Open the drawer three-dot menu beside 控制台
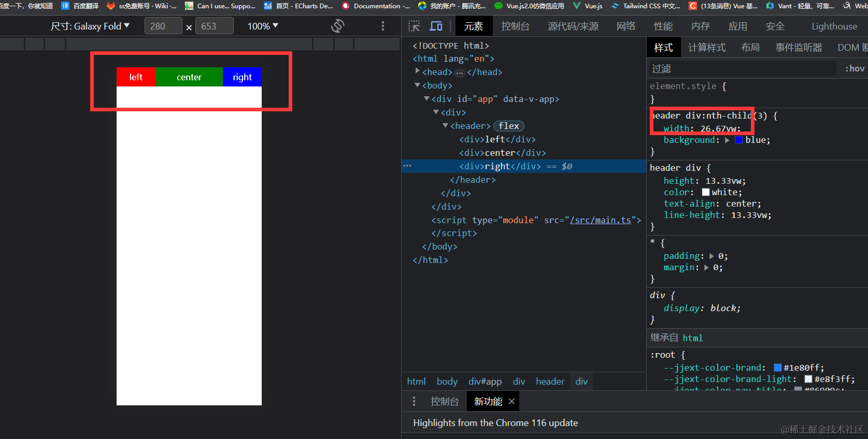 point(414,401)
